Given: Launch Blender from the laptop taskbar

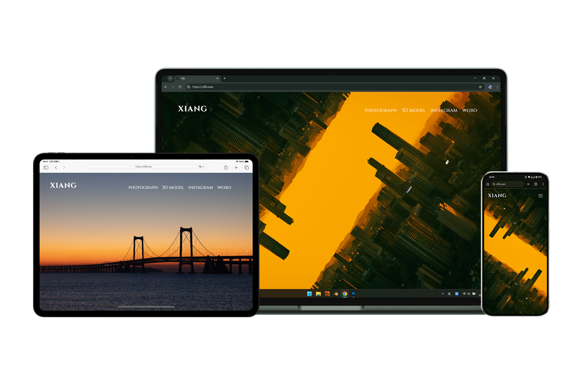Looking at the screenshot, I should 336,294.
